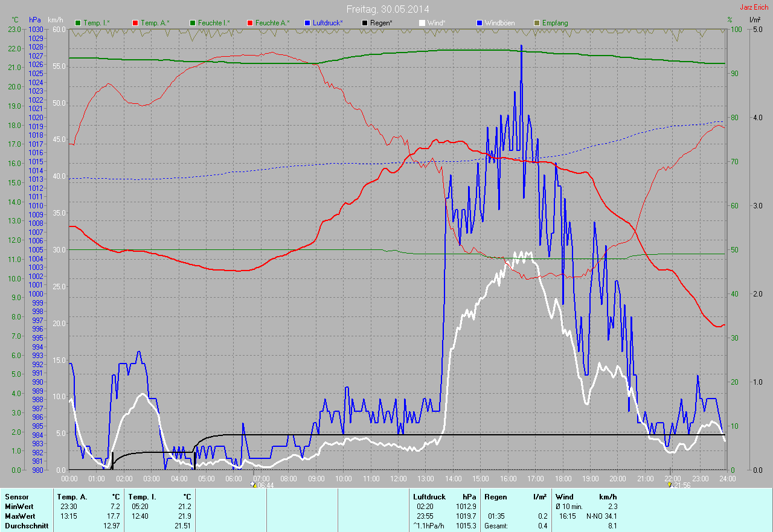Select the 12:00 time axis label

pos(398,479)
